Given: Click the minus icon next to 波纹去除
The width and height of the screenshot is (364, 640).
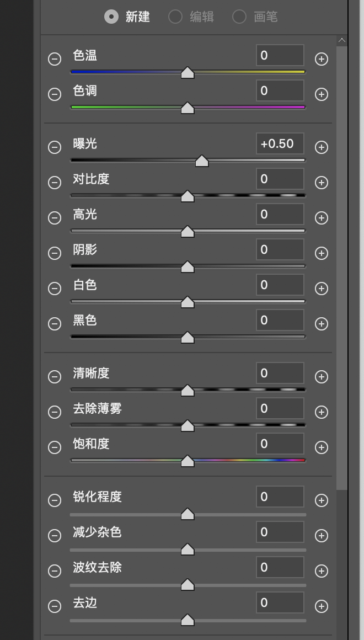Looking at the screenshot, I should (55, 571).
